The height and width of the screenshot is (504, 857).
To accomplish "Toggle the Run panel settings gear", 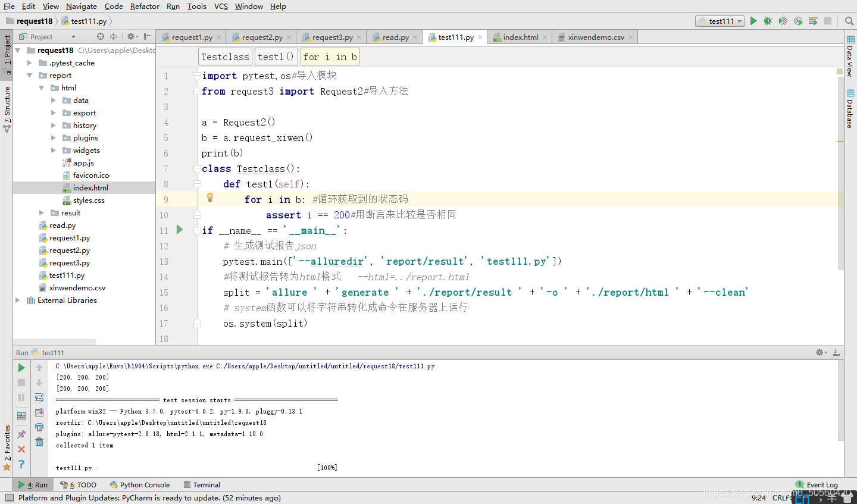I will pos(820,352).
